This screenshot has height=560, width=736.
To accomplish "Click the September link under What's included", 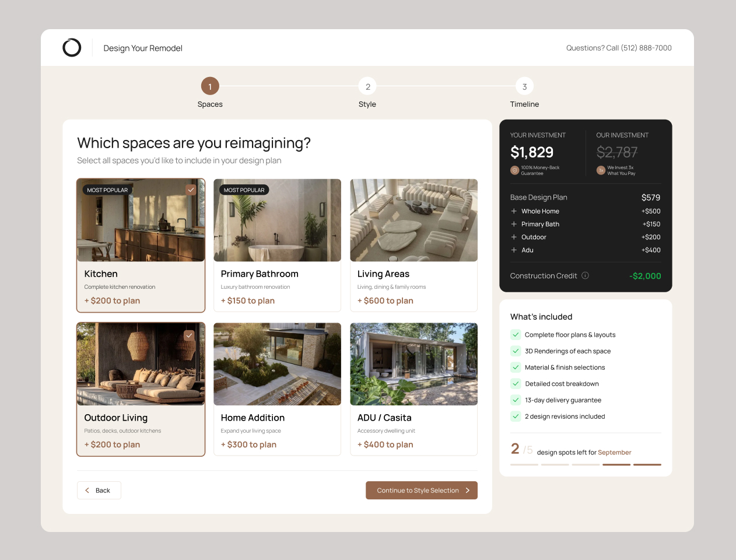I will click(616, 452).
